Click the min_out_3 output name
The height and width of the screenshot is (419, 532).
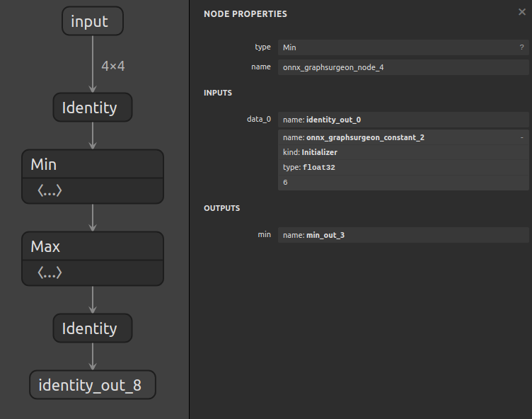coord(403,235)
